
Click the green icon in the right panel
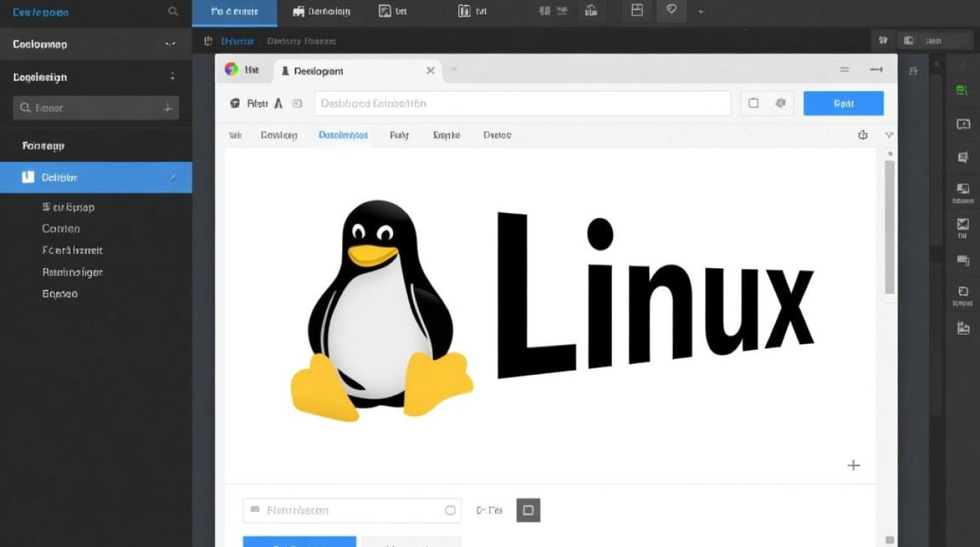962,90
